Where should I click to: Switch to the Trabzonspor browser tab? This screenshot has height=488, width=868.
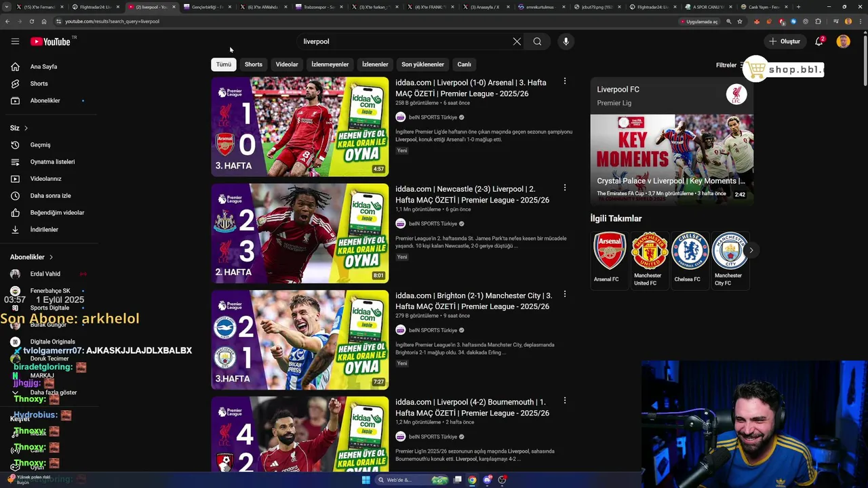319,7
